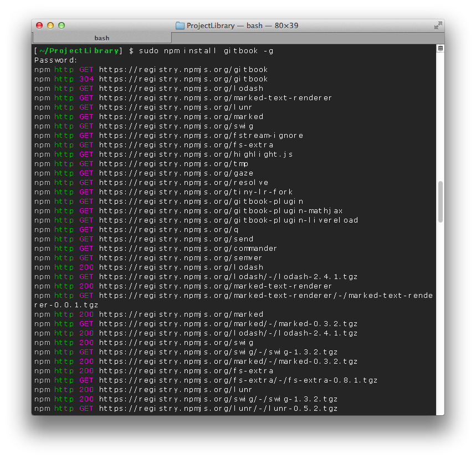The image size is (476, 459).
Task: Click the ProjectLibrary folder icon in title bar
Action: click(x=180, y=25)
